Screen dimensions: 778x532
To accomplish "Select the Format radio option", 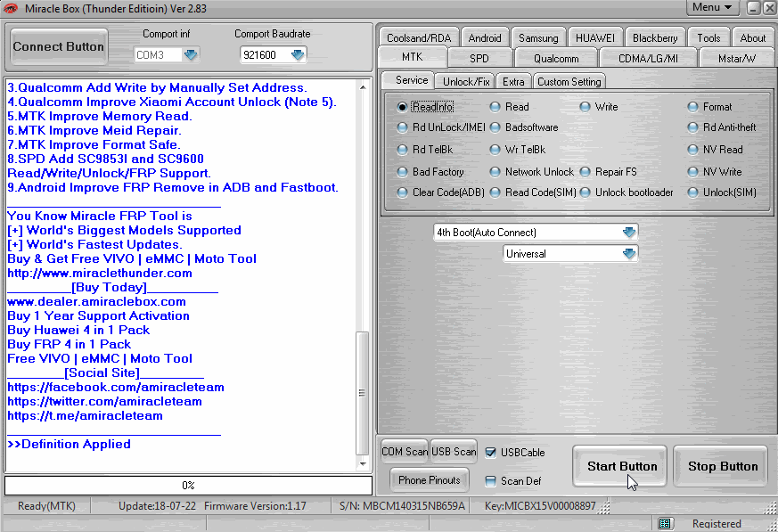I will pyautogui.click(x=692, y=107).
